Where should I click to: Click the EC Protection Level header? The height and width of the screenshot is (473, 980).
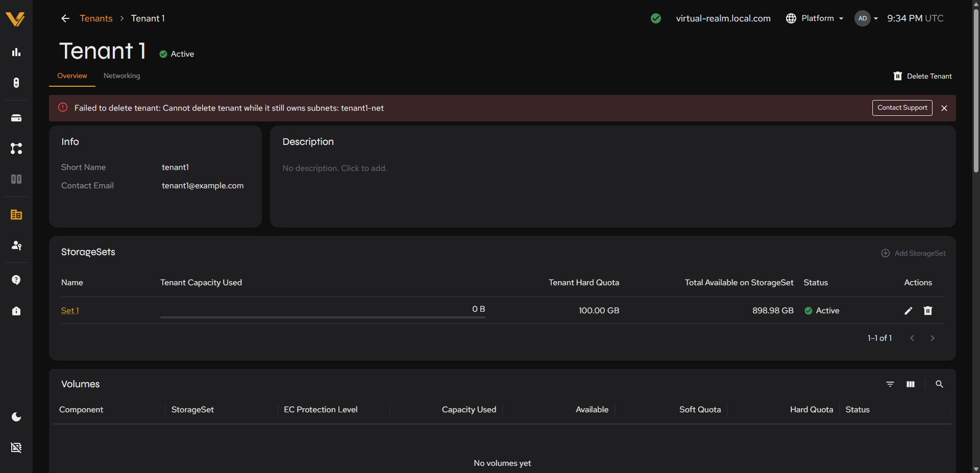(x=321, y=410)
